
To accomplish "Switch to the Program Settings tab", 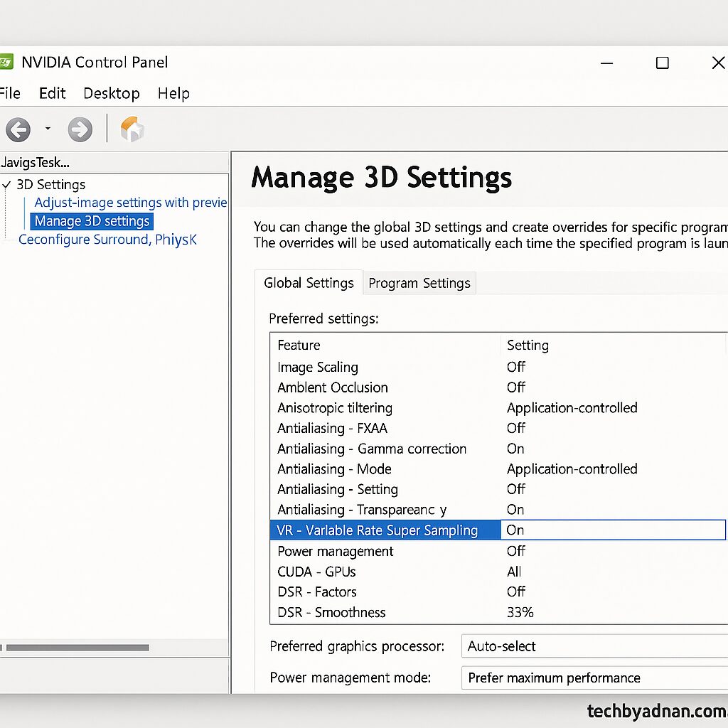I will click(419, 283).
